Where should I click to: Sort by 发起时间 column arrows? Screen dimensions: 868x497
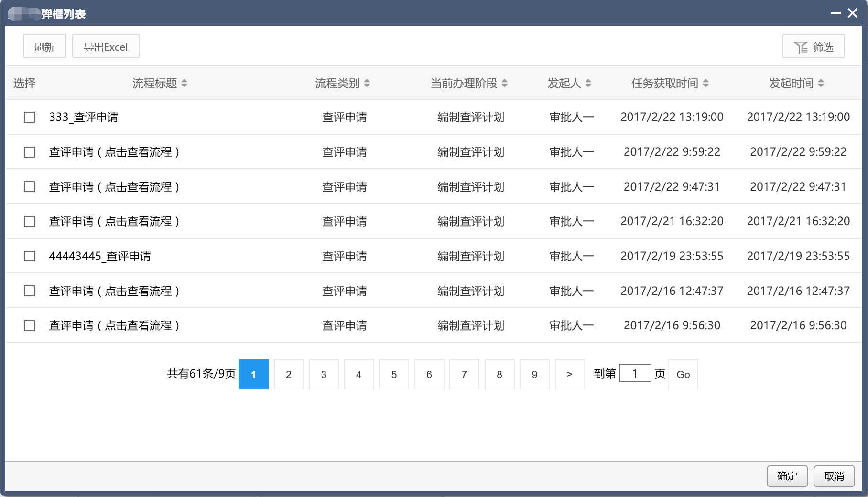click(x=821, y=83)
